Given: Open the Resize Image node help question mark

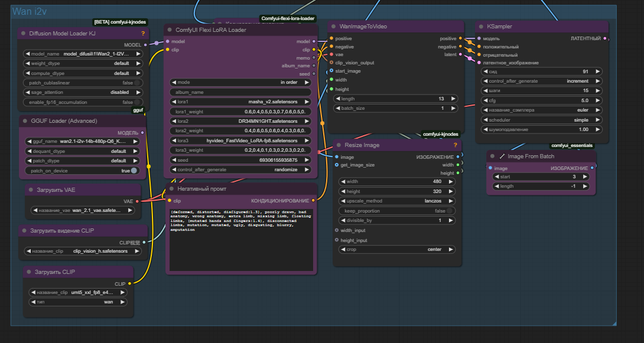Looking at the screenshot, I should [x=455, y=145].
